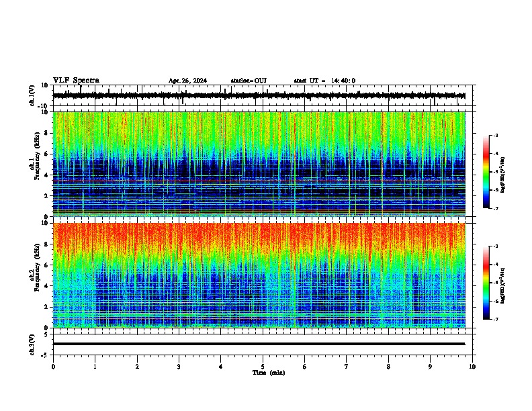Click the "4" kHz tick on ch.2 frequency axis
Screen dimensions: 532x411
pos(47,286)
